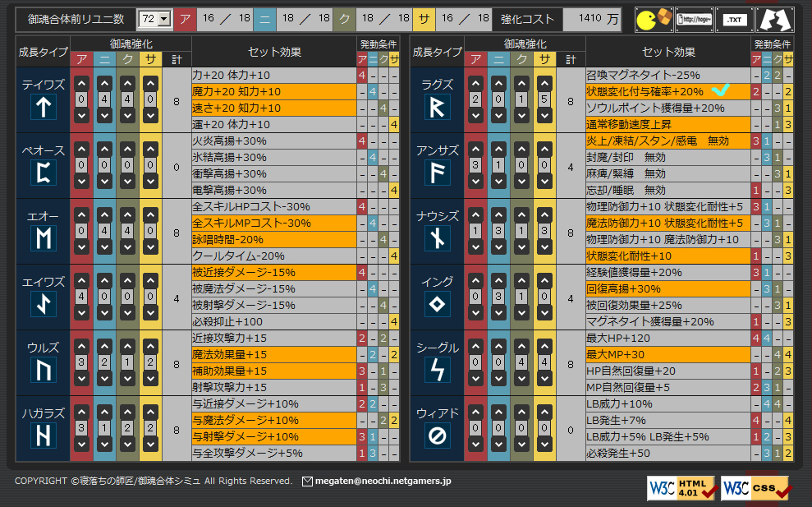Click the エオー M-shaped rune icon
This screenshot has width=812, height=507.
tap(44, 238)
